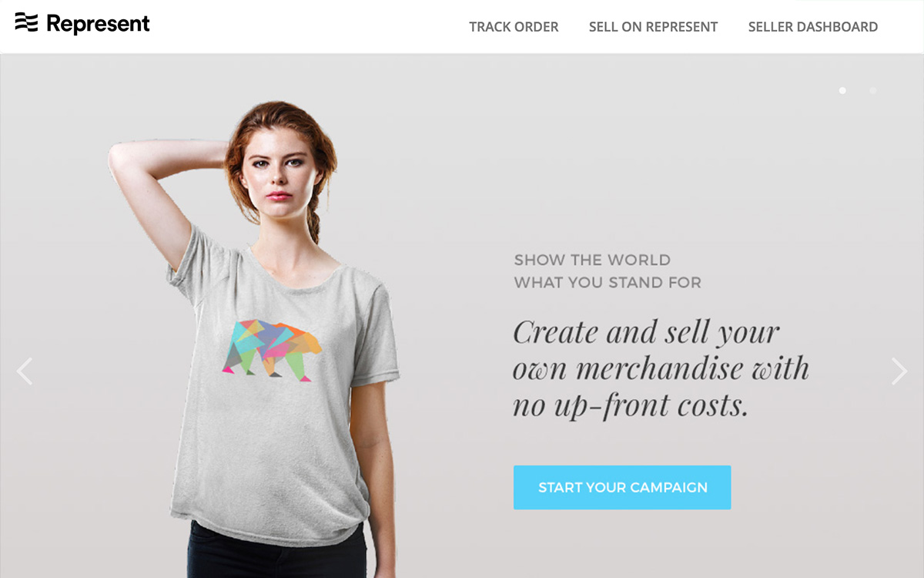Click the Start Your Campaign button

622,487
